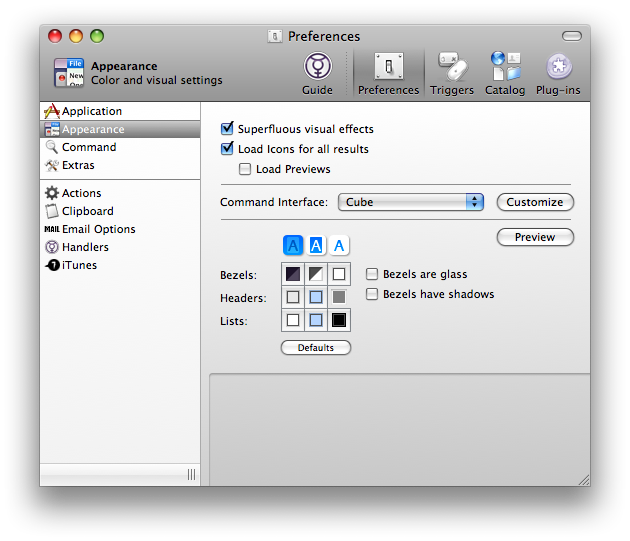Pick the white Bezels swatch
This screenshot has height=541, width=630.
pyautogui.click(x=339, y=274)
